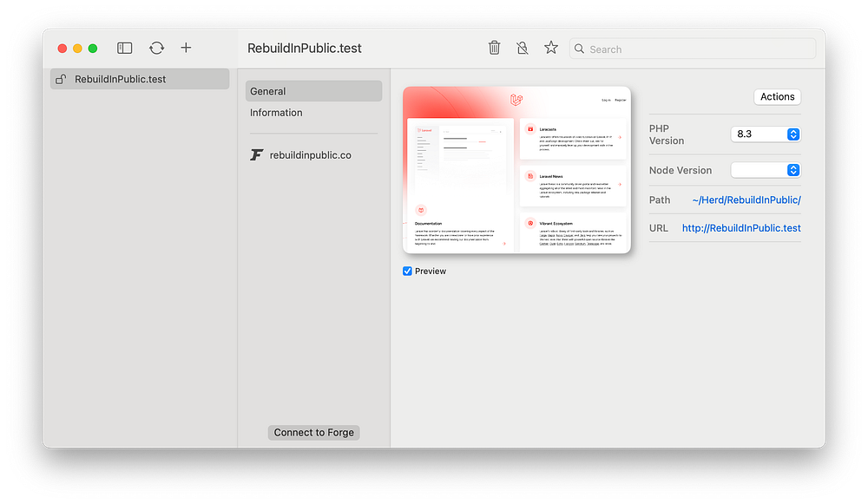Toggle the sidebar panel icon
This screenshot has height=504, width=868.
coord(124,48)
